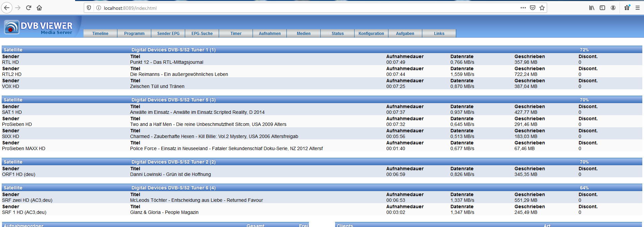Screen dimensions: 644x227
Task: Click the 722,24 MB written value
Action: [526, 74]
